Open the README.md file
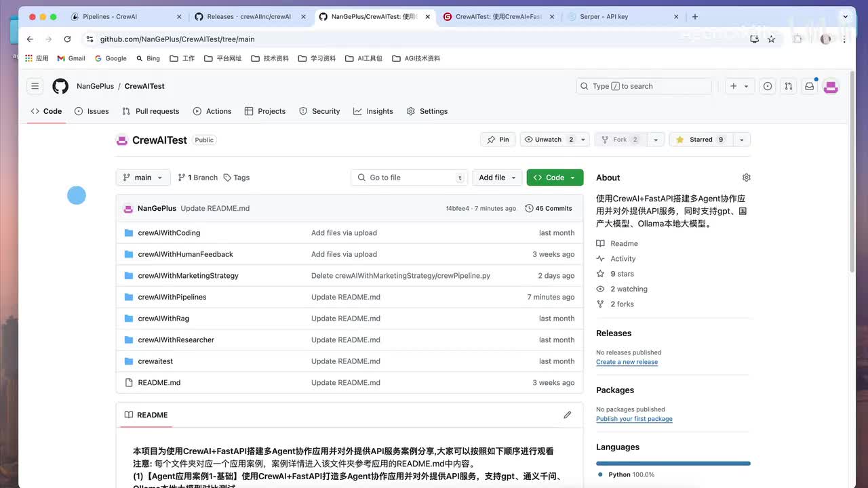 (159, 382)
